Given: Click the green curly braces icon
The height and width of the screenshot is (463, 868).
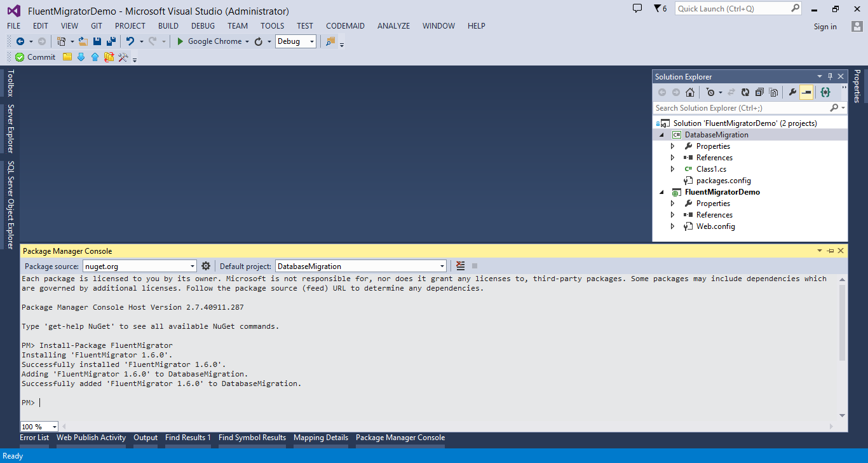Looking at the screenshot, I should click(825, 92).
